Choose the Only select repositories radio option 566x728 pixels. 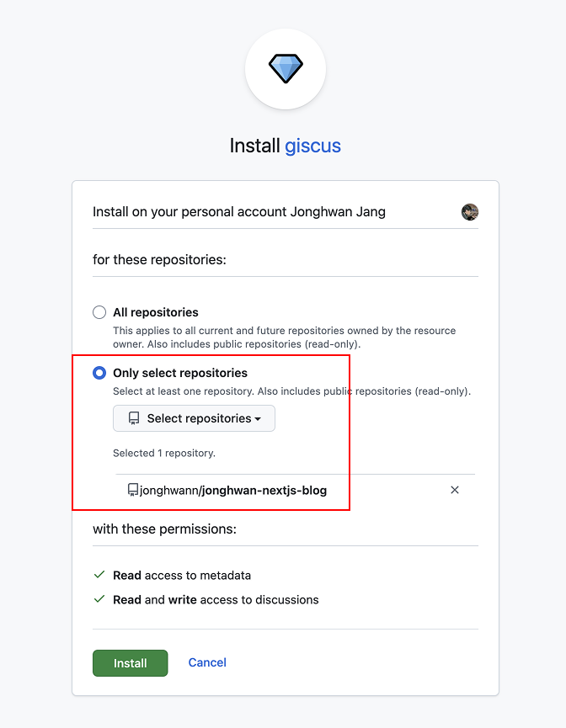pyautogui.click(x=99, y=373)
